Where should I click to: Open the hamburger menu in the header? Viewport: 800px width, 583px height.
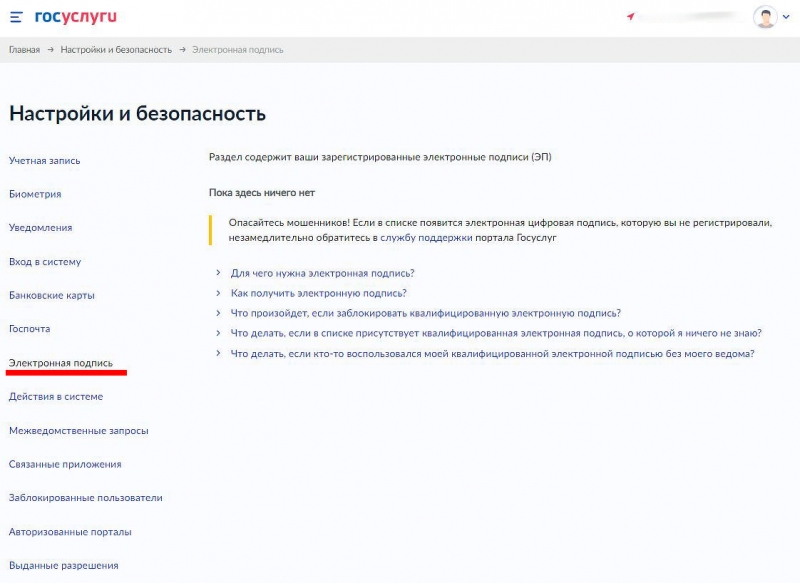tap(14, 15)
